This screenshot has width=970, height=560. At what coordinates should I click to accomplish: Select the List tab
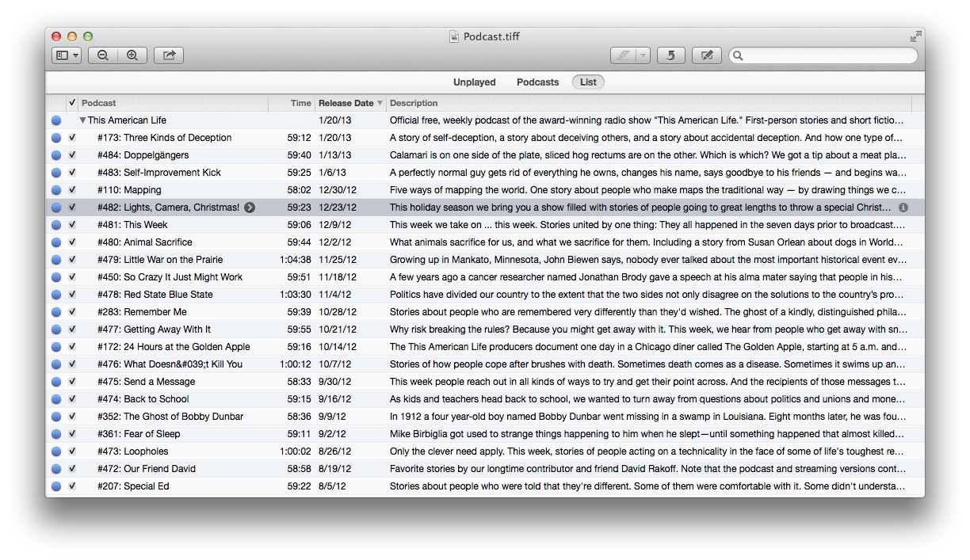coord(588,82)
